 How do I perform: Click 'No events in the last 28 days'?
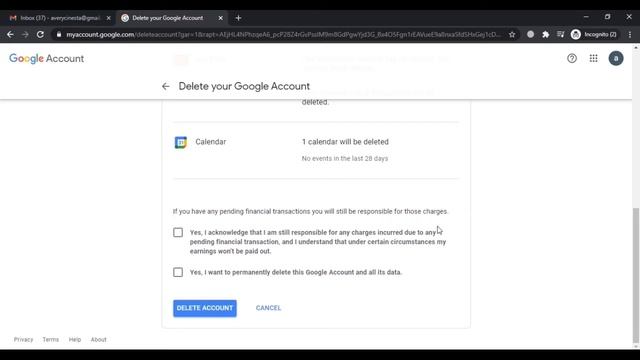click(x=345, y=158)
